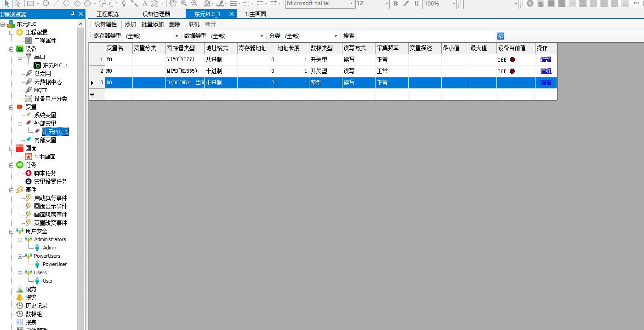This screenshot has height=330, width=644.
Task: Collapse the 设备 tree node
Action: click(x=11, y=49)
